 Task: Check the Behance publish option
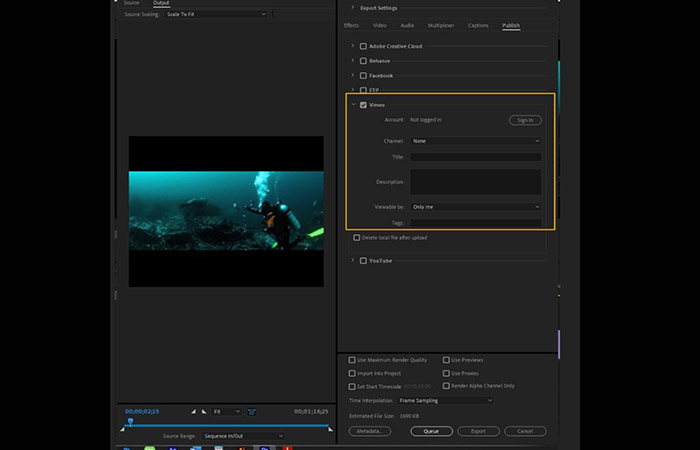click(x=363, y=61)
